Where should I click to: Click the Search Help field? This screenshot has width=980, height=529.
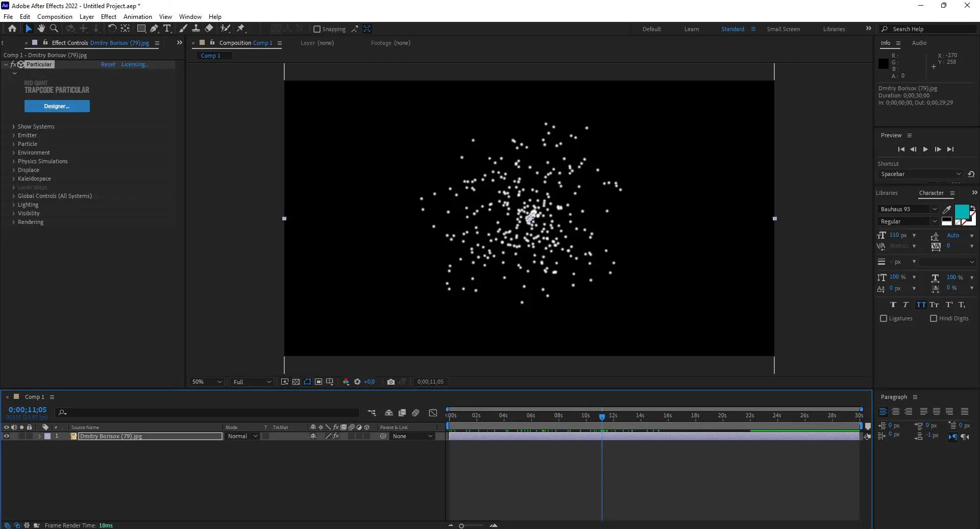(928, 29)
